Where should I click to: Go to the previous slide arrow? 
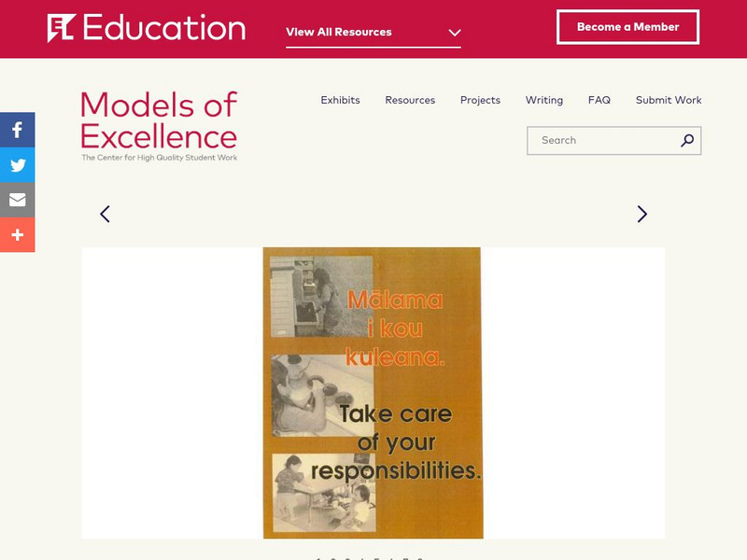tap(105, 214)
